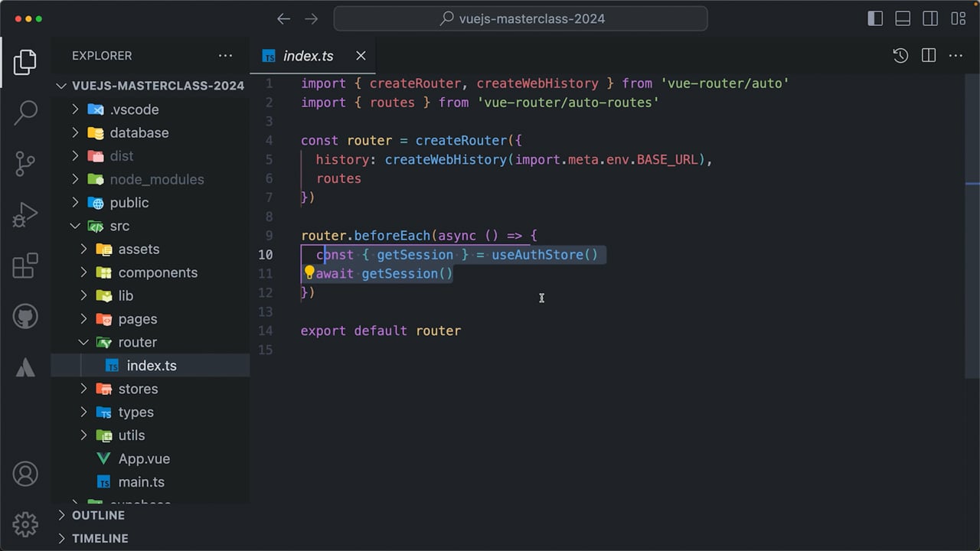Toggle the primary side bar
Viewport: 980px width, 551px height.
875,19
